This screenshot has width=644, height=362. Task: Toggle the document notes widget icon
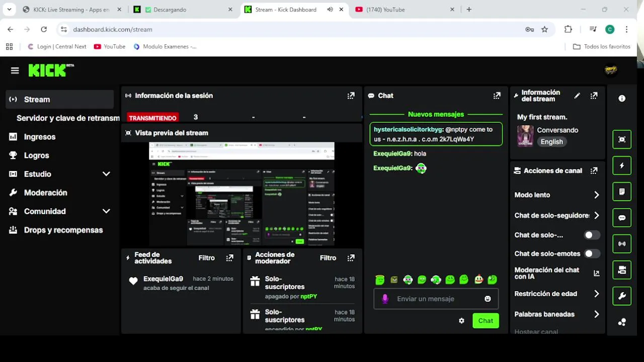pos(622,192)
